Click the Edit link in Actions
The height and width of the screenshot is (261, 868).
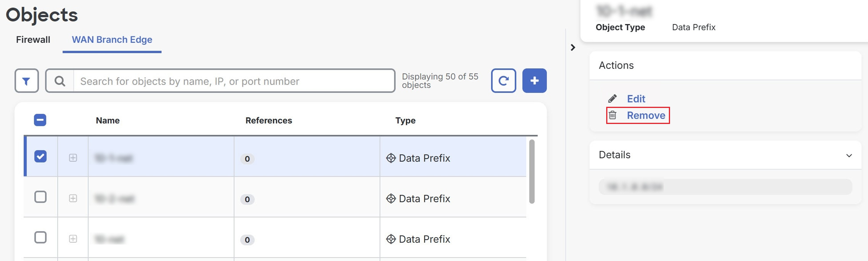[636, 99]
